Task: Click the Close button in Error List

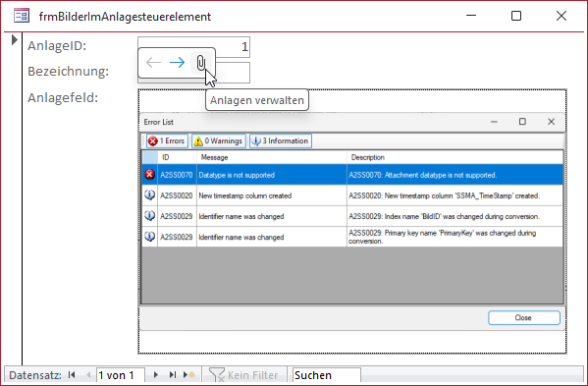Action: click(x=524, y=317)
